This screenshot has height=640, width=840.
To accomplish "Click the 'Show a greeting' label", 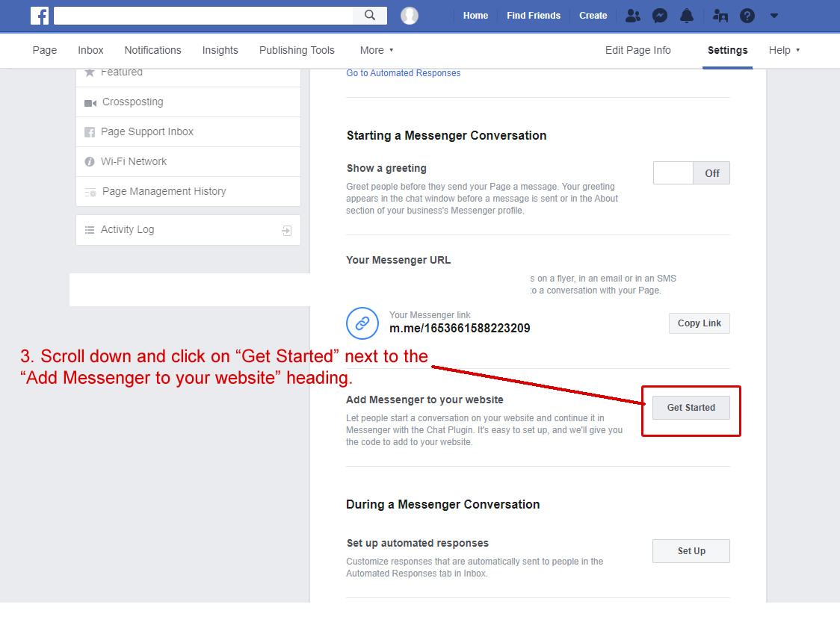I will point(386,169).
